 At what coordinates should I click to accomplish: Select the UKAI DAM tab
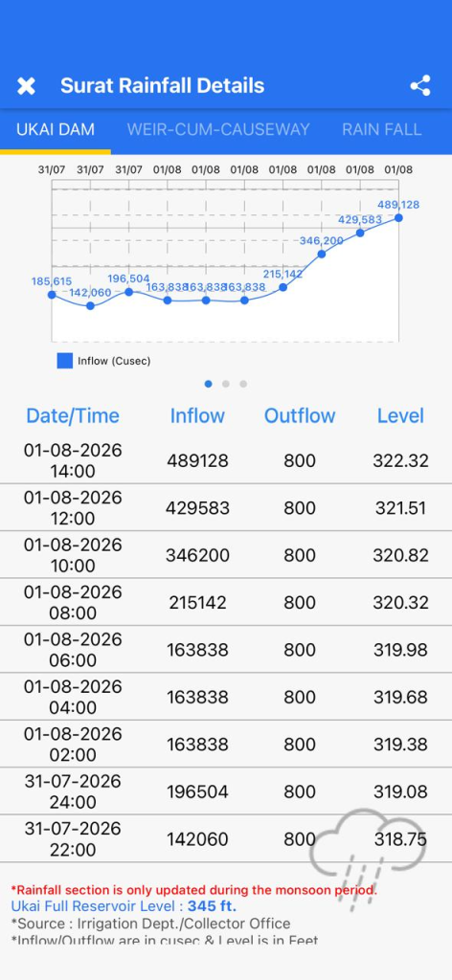pos(56,129)
